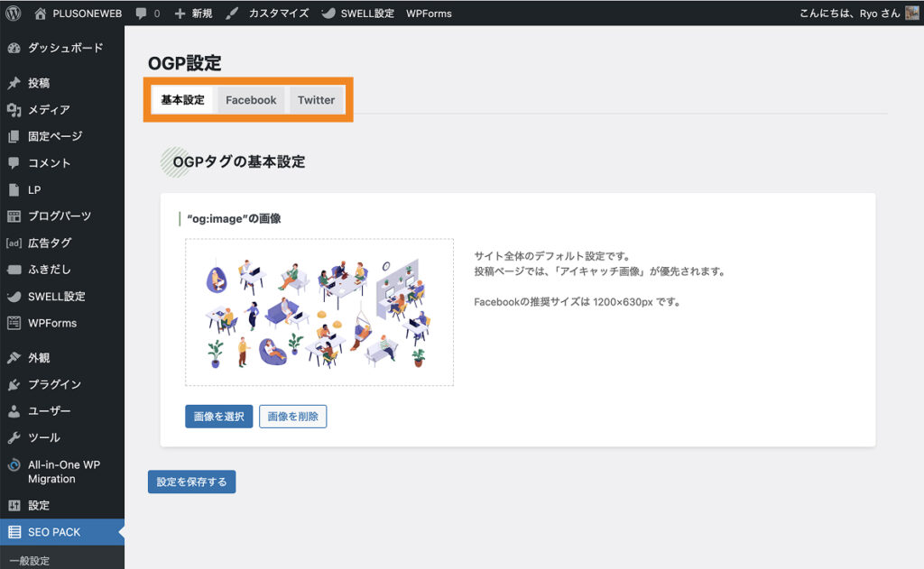
Task: Open the ツール wrench icon
Action: (x=14, y=437)
